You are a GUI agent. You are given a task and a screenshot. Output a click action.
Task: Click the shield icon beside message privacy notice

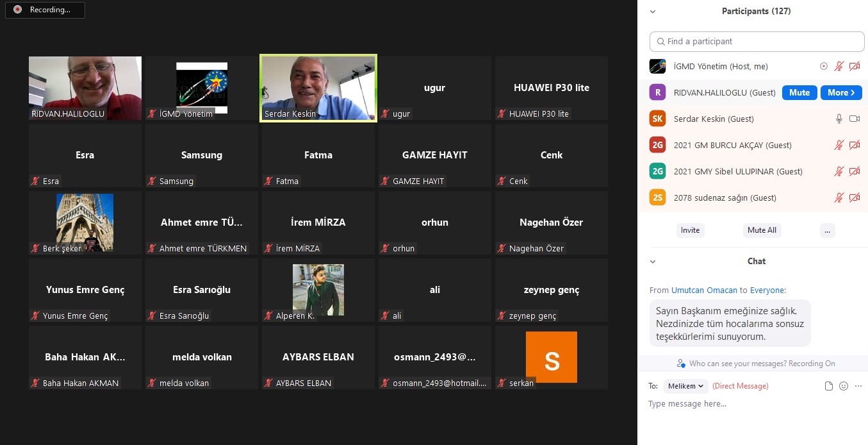681,364
